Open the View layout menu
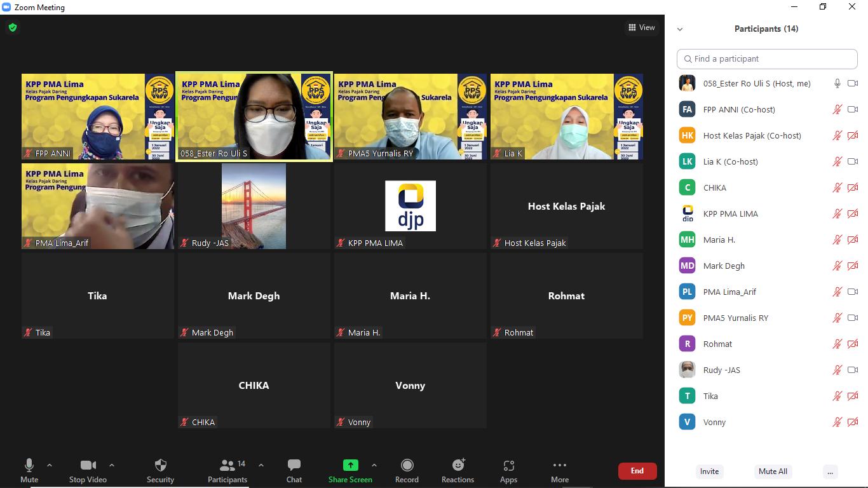 click(642, 27)
